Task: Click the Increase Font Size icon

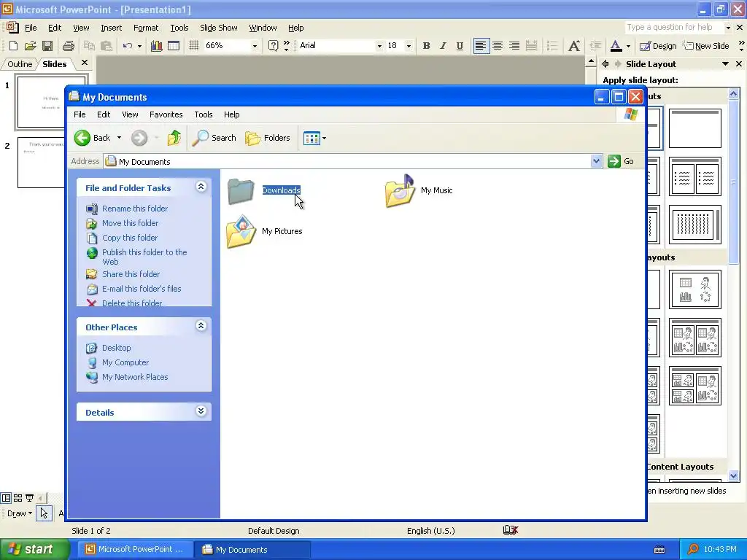Action: pyautogui.click(x=574, y=46)
